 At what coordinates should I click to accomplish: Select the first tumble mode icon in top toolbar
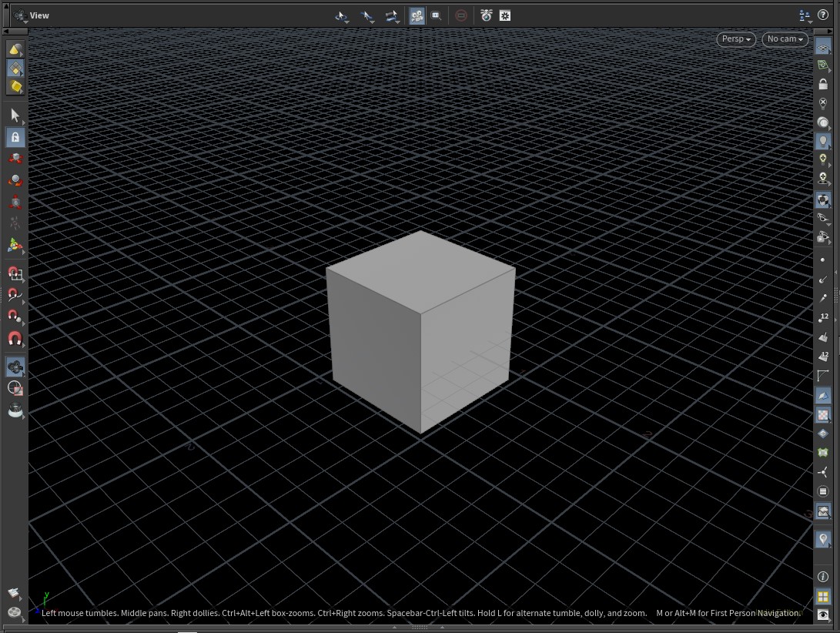point(341,16)
